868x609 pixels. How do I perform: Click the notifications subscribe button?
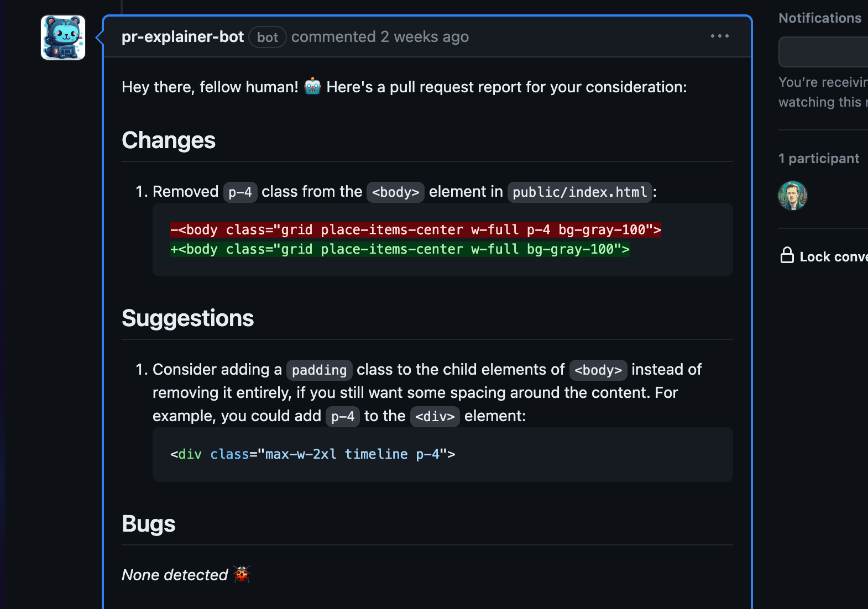[823, 52]
